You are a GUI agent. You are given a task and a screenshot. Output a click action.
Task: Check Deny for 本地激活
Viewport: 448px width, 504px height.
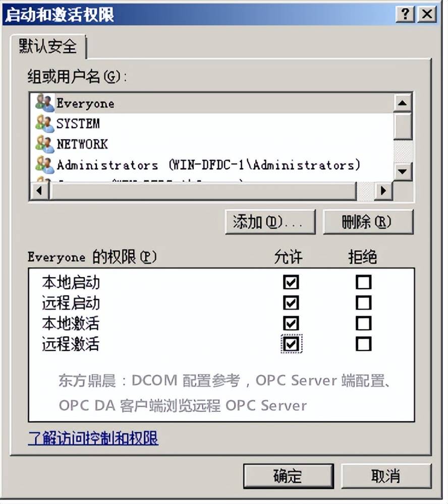pos(364,324)
